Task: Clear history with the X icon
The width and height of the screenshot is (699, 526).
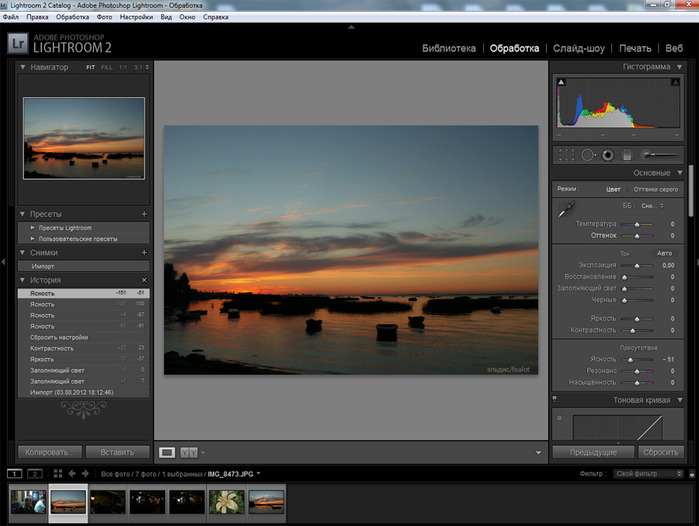Action: click(x=144, y=280)
